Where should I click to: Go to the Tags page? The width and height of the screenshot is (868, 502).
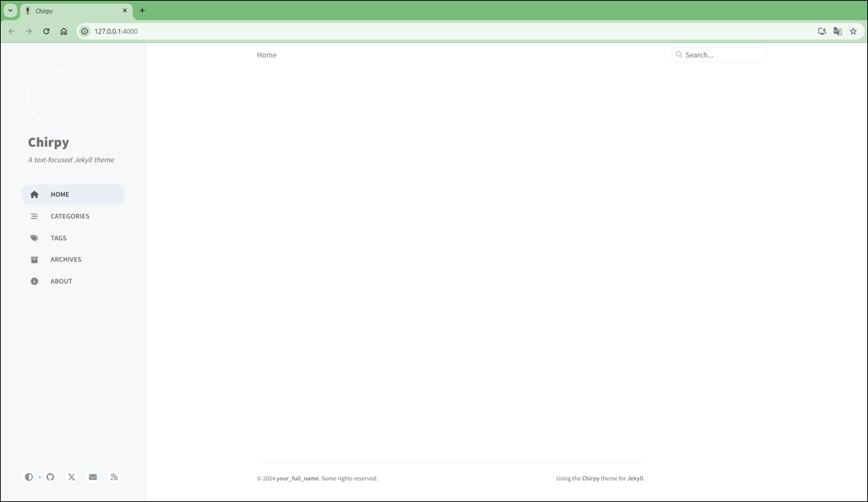point(58,238)
